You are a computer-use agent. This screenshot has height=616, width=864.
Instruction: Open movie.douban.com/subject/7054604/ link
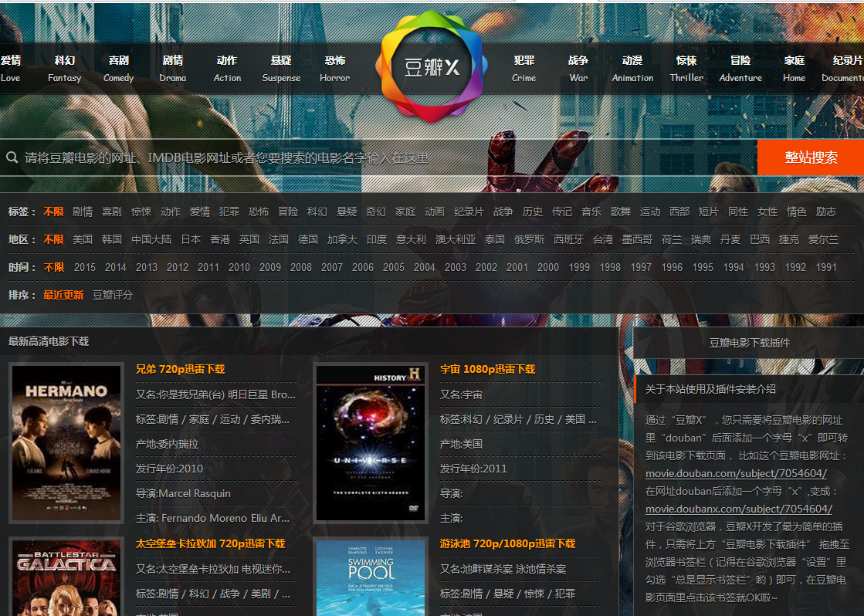736,473
